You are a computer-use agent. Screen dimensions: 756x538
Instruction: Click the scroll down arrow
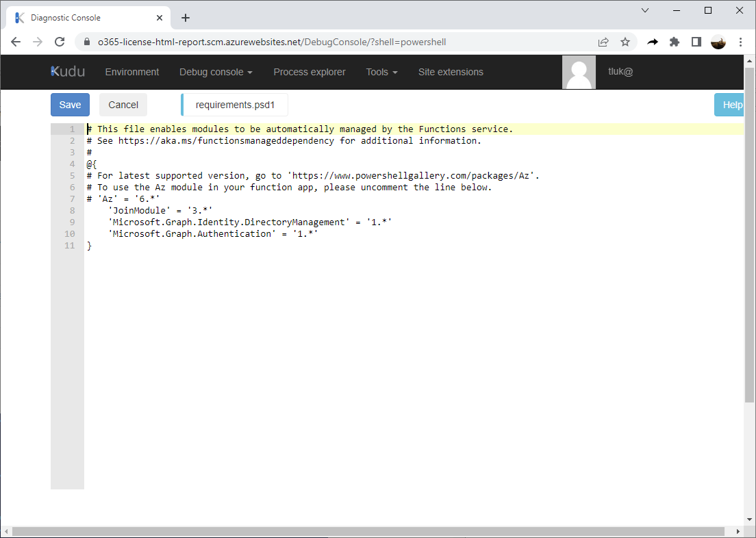click(x=749, y=520)
